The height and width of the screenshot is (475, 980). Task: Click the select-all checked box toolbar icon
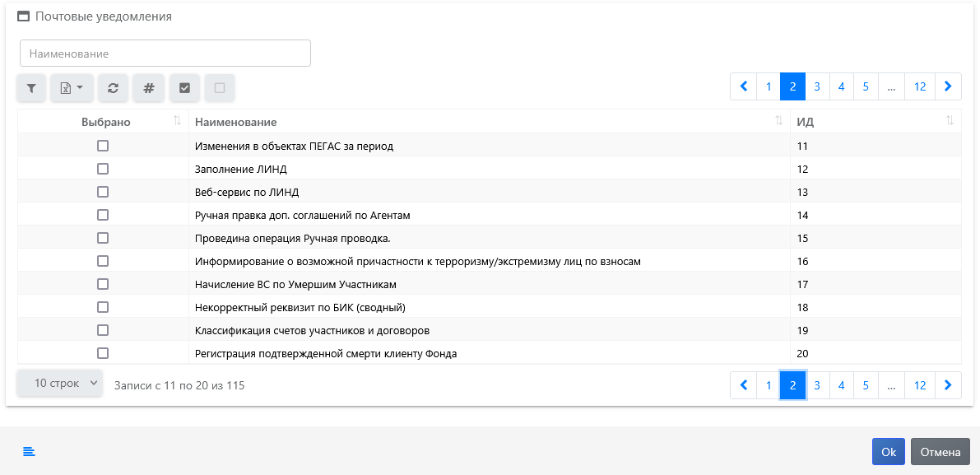click(184, 88)
